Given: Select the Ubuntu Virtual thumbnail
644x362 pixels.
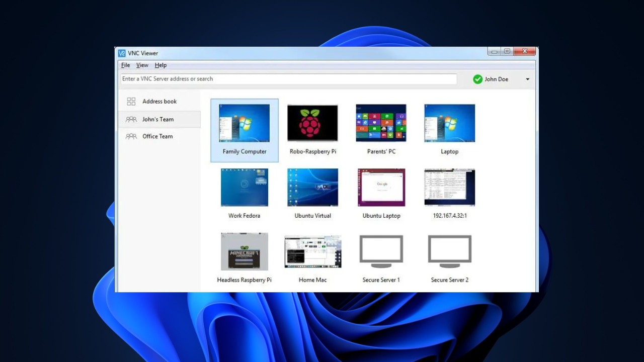Looking at the screenshot, I should 312,188.
